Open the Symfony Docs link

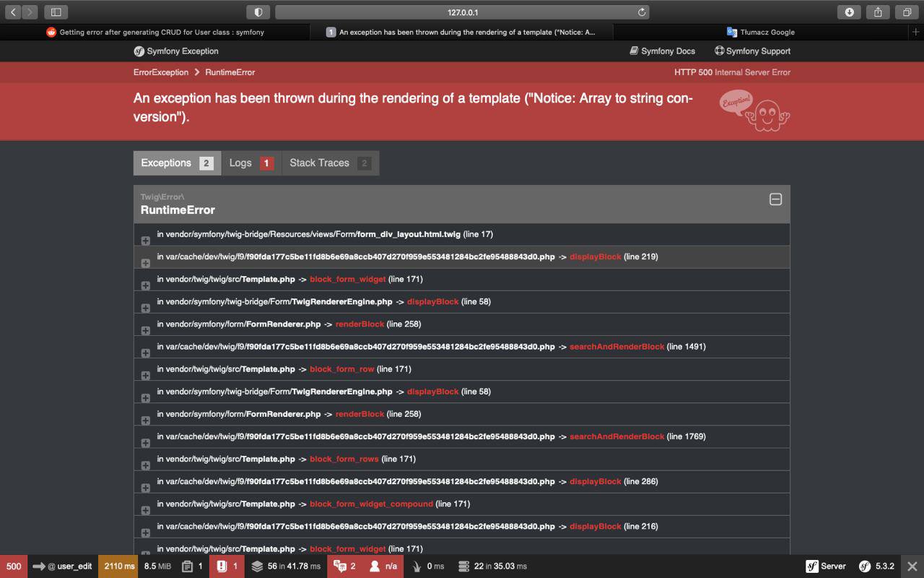[x=662, y=51]
